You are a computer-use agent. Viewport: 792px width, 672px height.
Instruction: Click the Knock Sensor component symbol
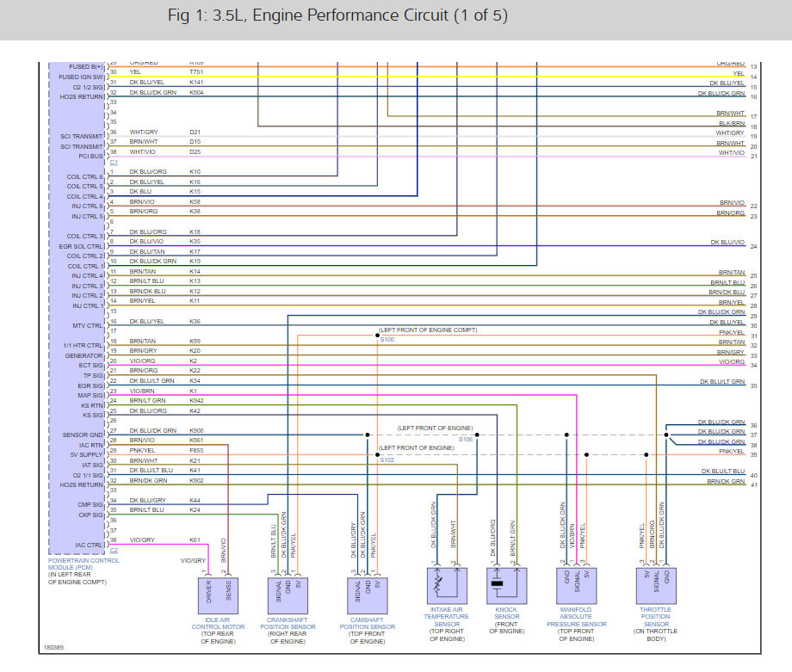pyautogui.click(x=506, y=586)
